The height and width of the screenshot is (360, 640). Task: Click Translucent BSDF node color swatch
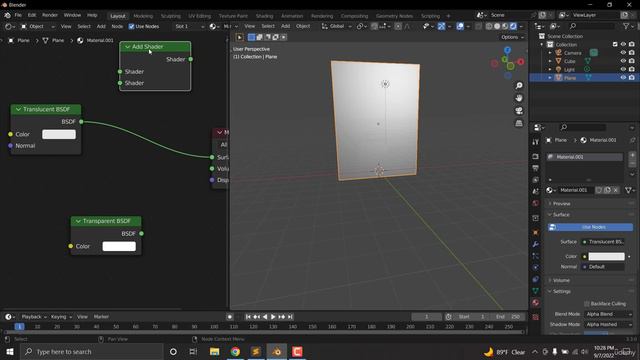tap(59, 134)
